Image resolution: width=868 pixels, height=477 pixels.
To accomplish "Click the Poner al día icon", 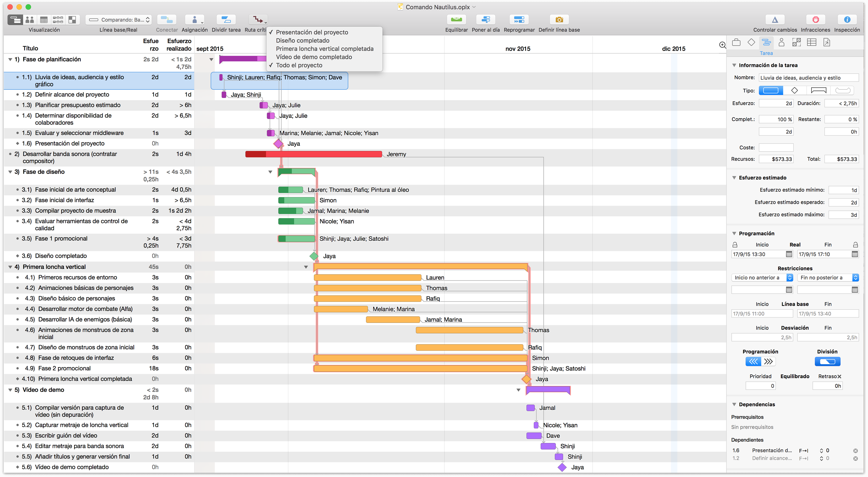I will click(485, 20).
